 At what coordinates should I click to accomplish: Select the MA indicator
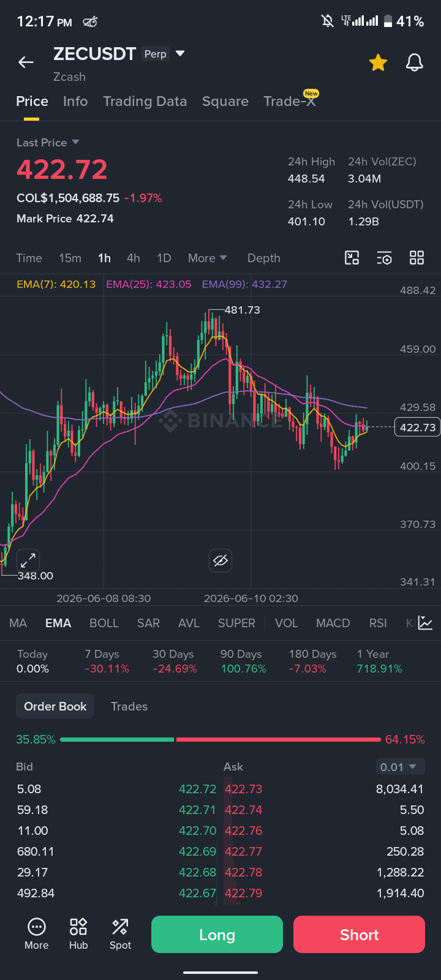click(18, 624)
